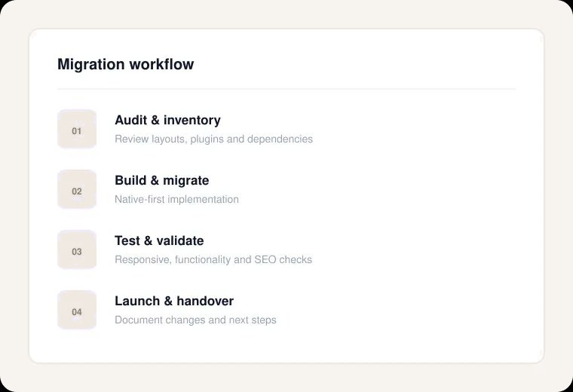This screenshot has height=392, width=573.
Task: Click the 01 step badge
Action: [x=77, y=129]
